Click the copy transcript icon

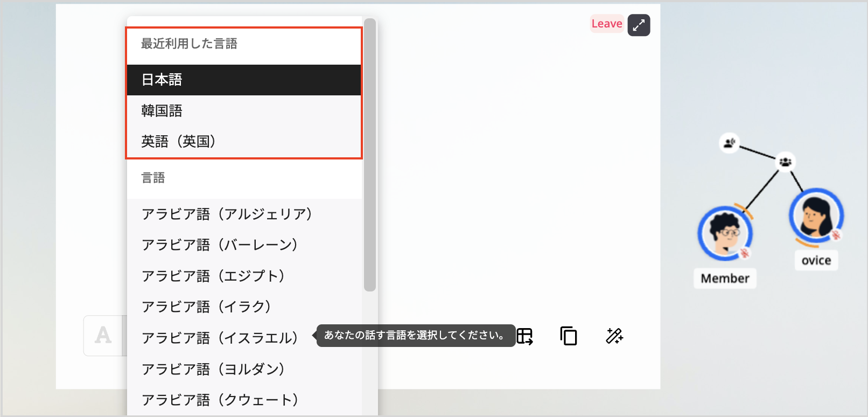click(569, 336)
